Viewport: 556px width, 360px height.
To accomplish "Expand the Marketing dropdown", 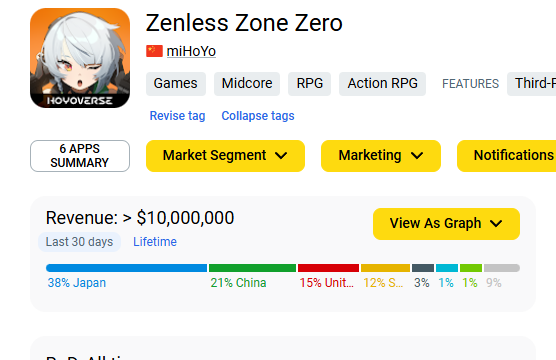I will 381,156.
